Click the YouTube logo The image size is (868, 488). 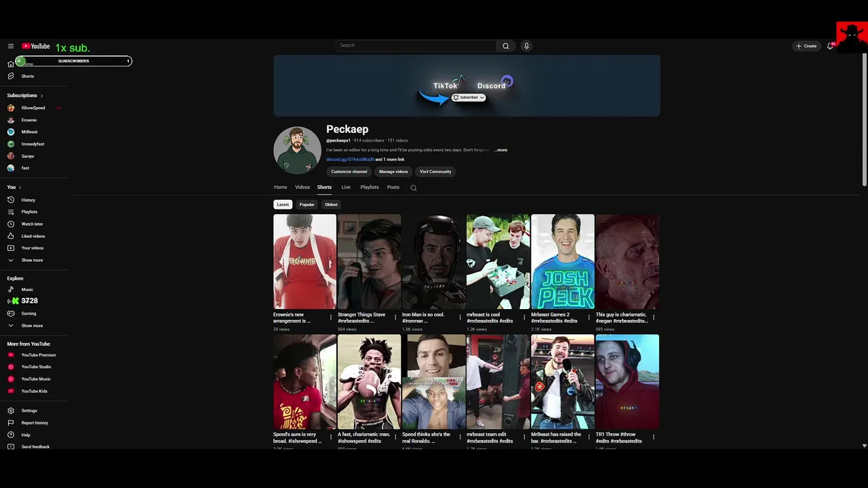click(x=36, y=46)
